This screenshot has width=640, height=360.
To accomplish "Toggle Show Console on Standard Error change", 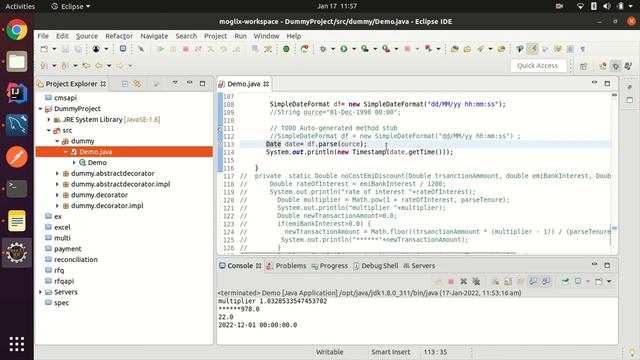I will [x=546, y=281].
